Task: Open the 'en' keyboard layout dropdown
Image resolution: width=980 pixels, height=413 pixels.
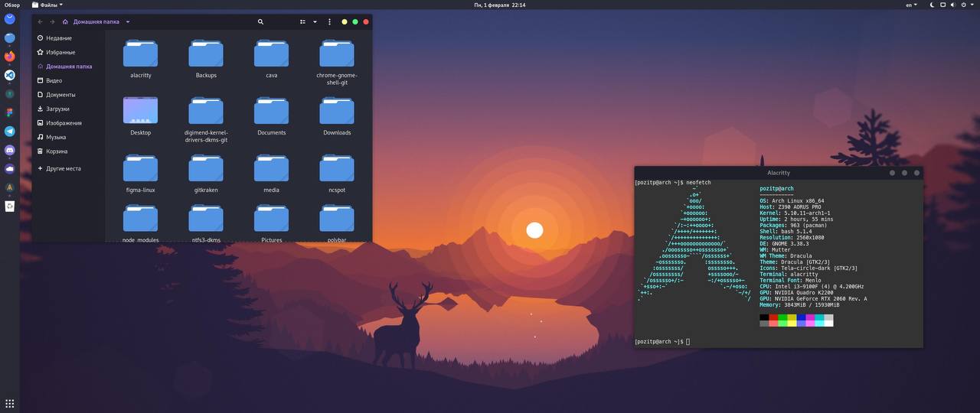Action: [911, 5]
